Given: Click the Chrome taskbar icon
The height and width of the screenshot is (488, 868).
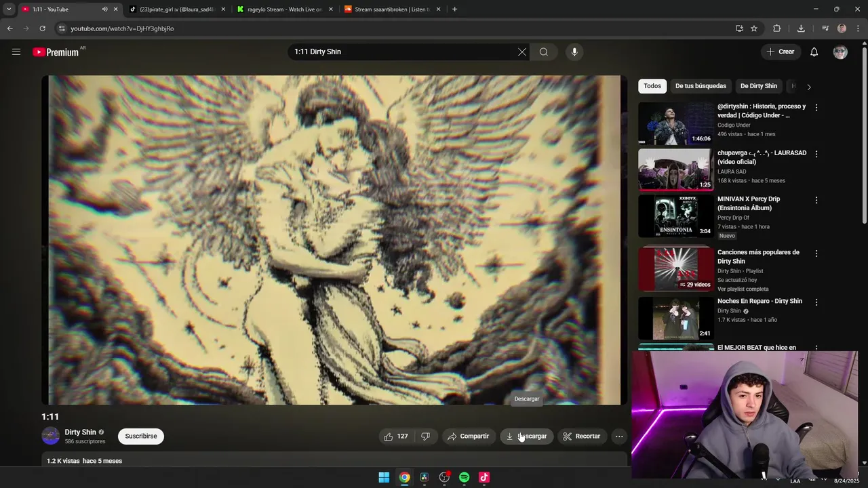Looking at the screenshot, I should click(x=404, y=477).
